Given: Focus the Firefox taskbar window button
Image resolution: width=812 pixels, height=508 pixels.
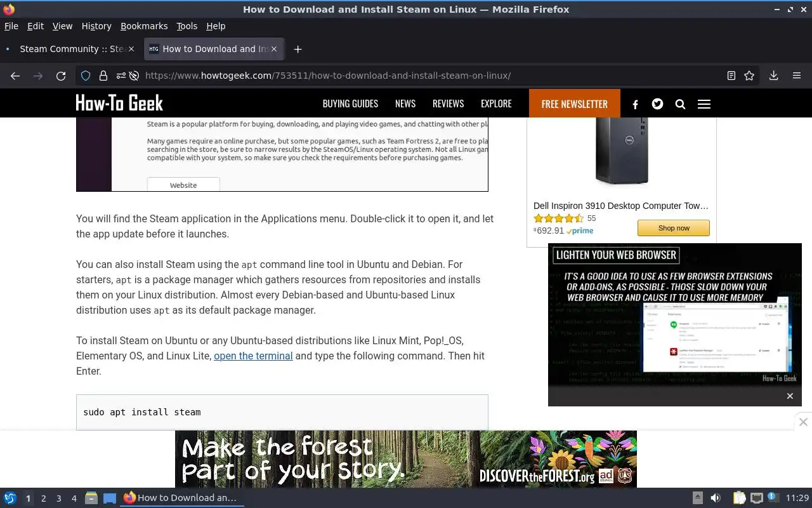Looking at the screenshot, I should [x=182, y=498].
